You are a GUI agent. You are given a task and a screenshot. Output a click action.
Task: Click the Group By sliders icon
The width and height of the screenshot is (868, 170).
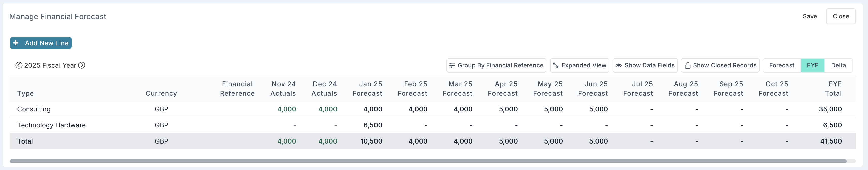[452, 66]
